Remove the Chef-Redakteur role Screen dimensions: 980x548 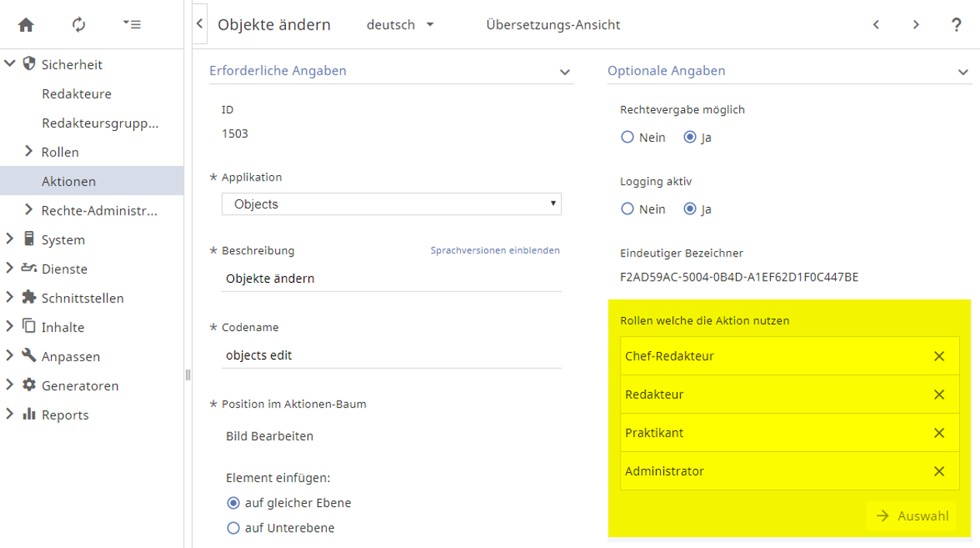939,357
